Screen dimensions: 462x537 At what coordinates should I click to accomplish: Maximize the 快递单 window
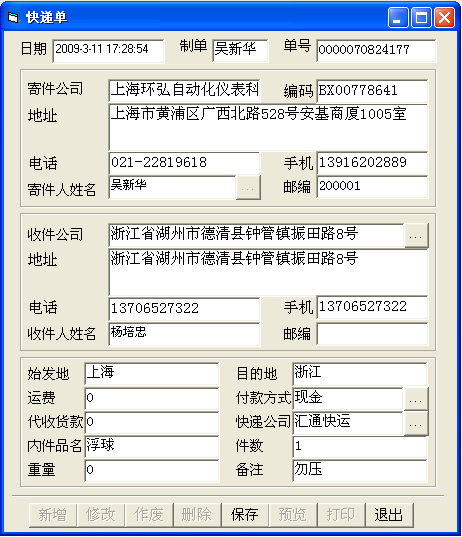pos(421,17)
